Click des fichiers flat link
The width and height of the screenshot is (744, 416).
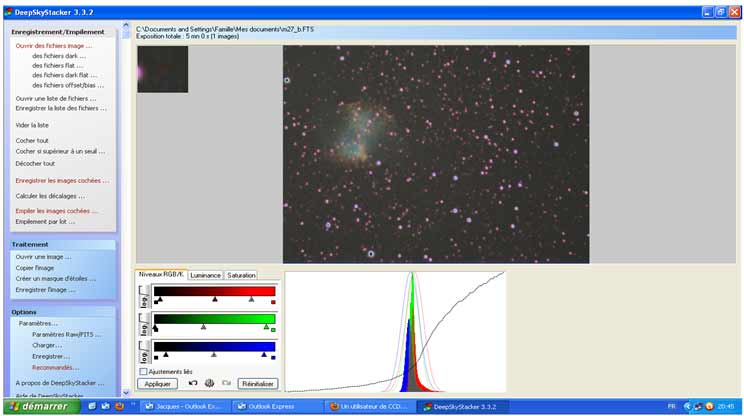click(x=57, y=65)
